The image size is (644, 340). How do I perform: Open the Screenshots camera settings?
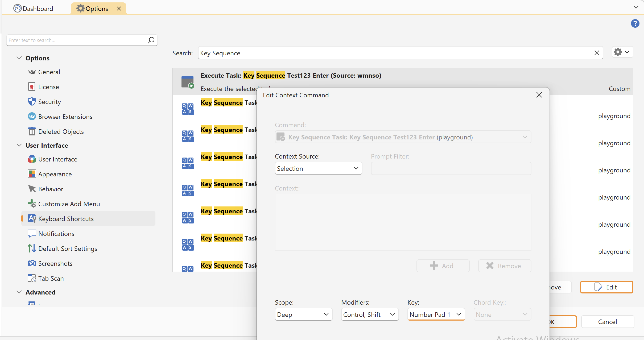(55, 264)
